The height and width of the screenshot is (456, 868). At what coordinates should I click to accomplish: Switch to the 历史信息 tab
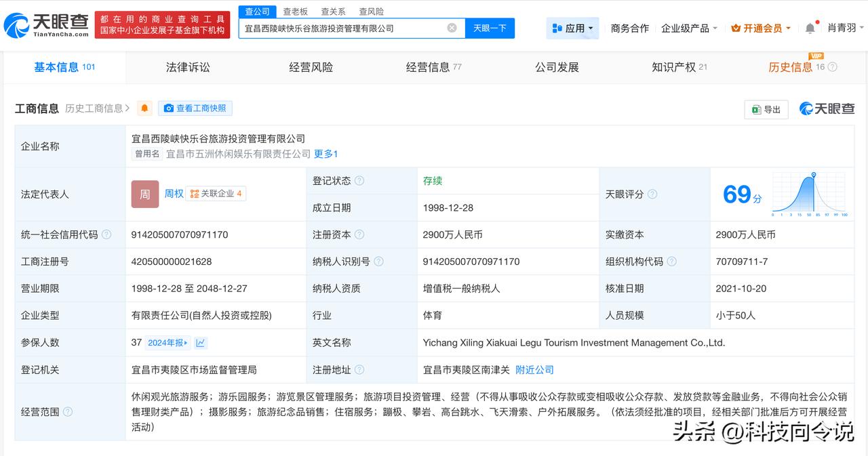pos(797,67)
